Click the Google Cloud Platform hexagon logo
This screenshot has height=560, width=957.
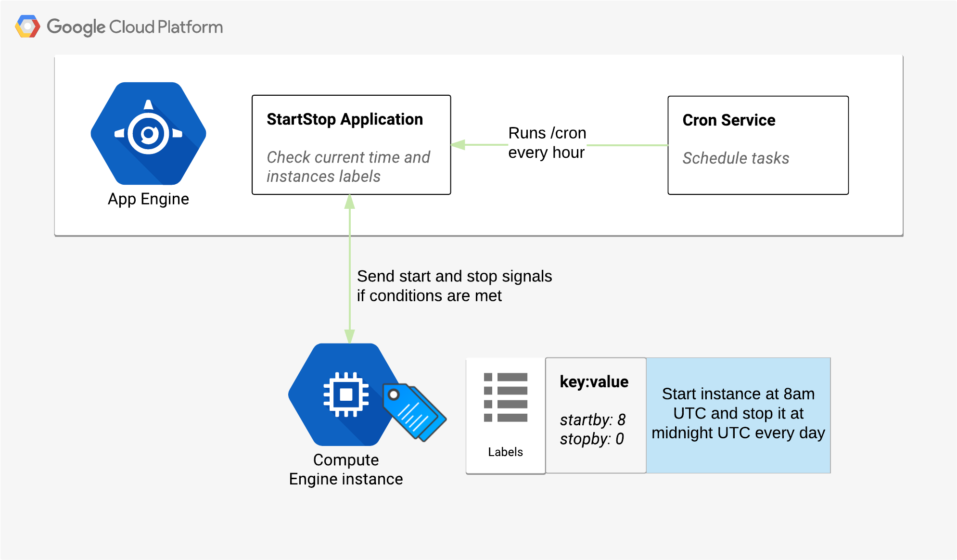[x=27, y=26]
